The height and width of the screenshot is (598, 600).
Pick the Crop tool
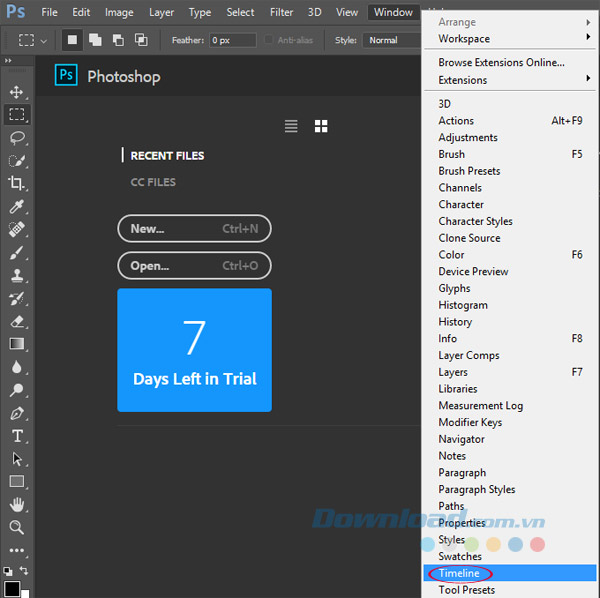point(17,183)
